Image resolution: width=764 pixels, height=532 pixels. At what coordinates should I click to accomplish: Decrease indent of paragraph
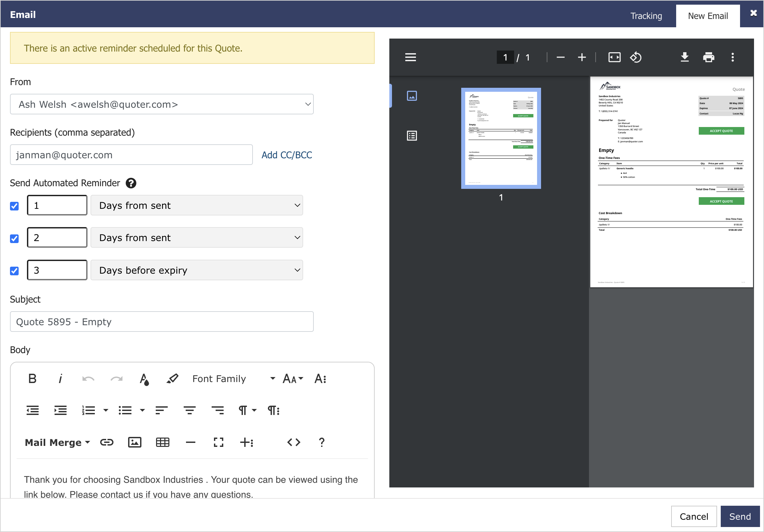point(32,410)
